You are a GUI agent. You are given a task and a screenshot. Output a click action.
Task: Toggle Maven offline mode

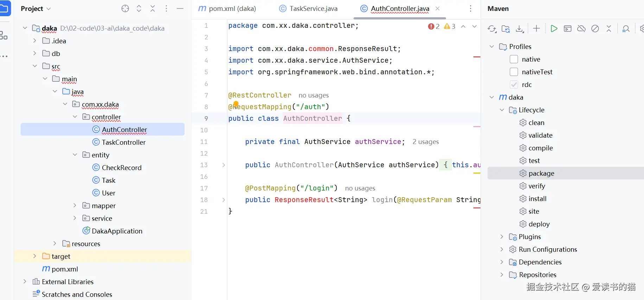pos(581,29)
